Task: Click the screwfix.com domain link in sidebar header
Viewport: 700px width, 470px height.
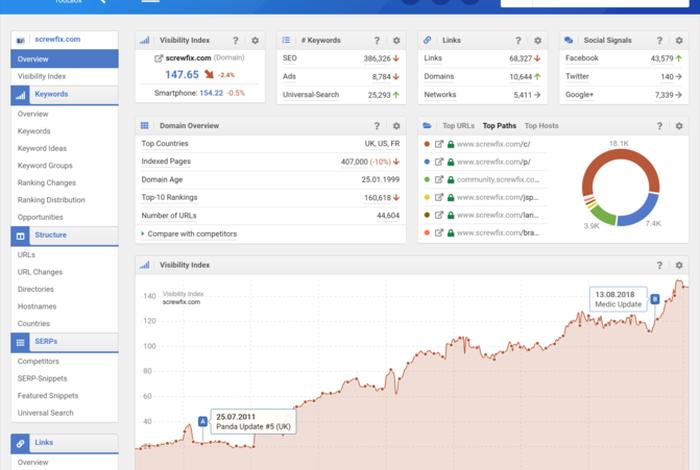Action: click(58, 39)
